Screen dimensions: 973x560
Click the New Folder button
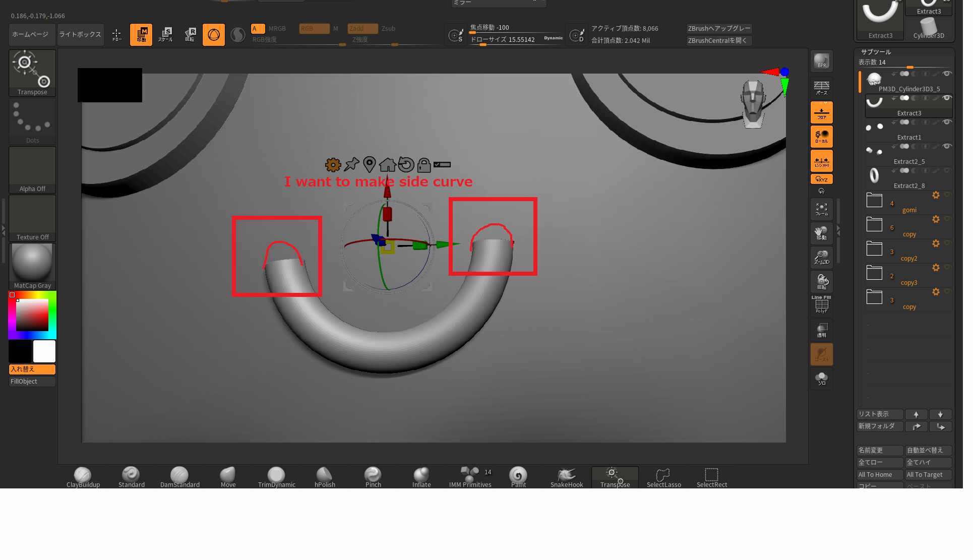[x=879, y=426]
